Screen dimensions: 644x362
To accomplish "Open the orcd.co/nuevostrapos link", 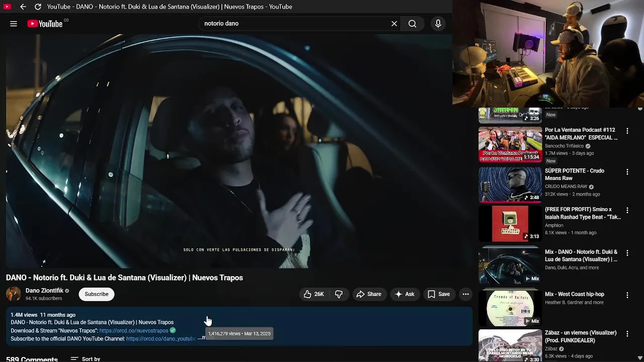I will (x=134, y=331).
